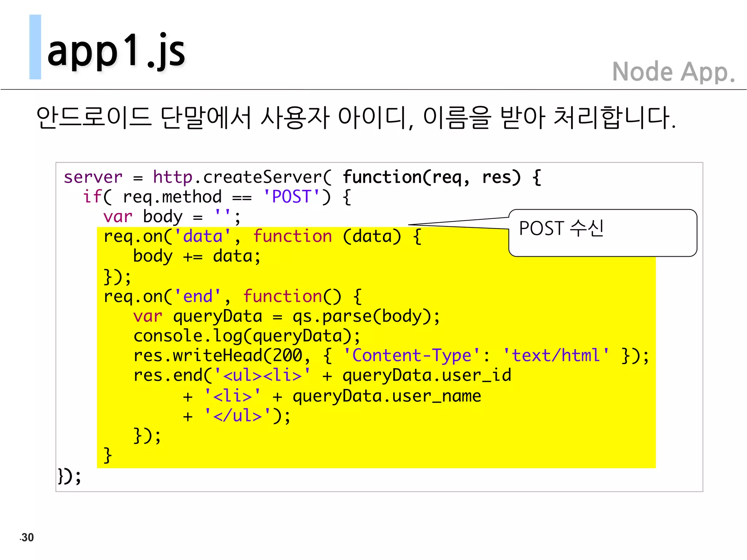Click the line "+ '<li>' + queryData.user_name"
The image size is (747, 560).
(332, 396)
